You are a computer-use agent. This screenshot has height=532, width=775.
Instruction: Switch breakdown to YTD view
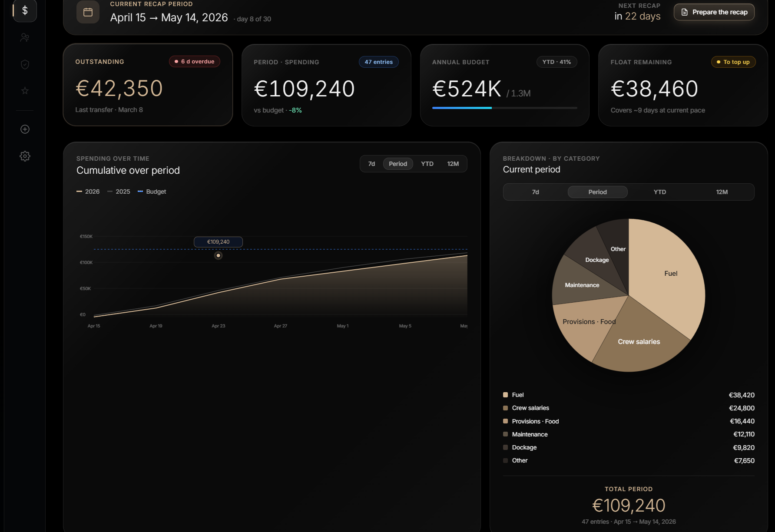[x=659, y=192]
